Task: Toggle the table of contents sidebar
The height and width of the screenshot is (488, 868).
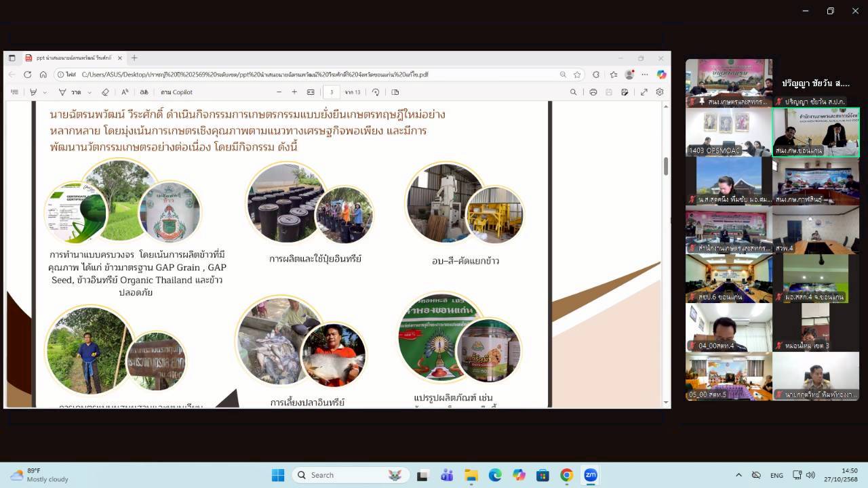Action: point(14,92)
